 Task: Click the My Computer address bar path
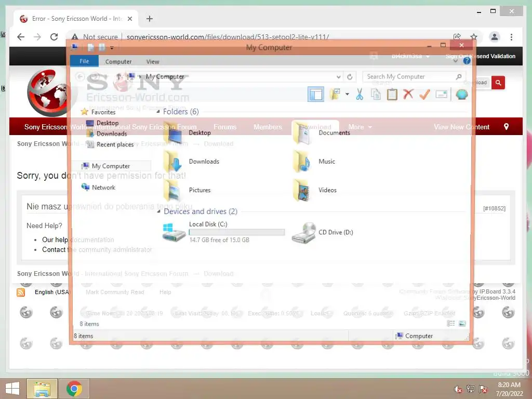click(165, 77)
